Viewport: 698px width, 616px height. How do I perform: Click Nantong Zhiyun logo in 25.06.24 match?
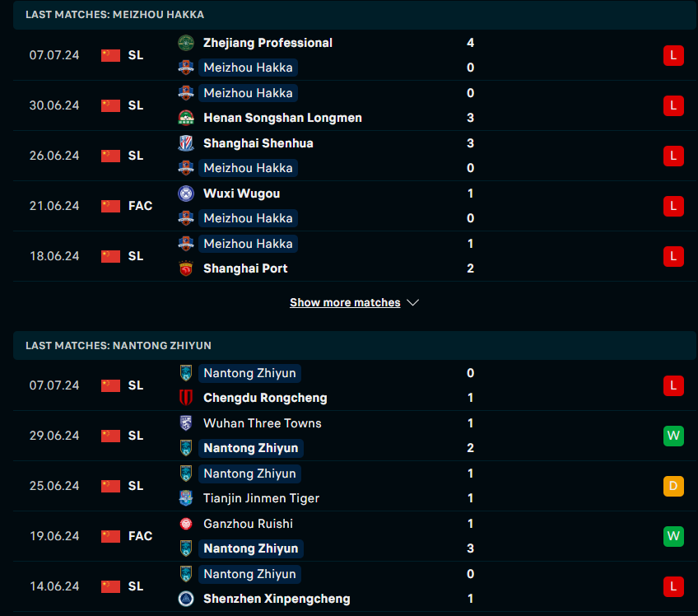186,474
